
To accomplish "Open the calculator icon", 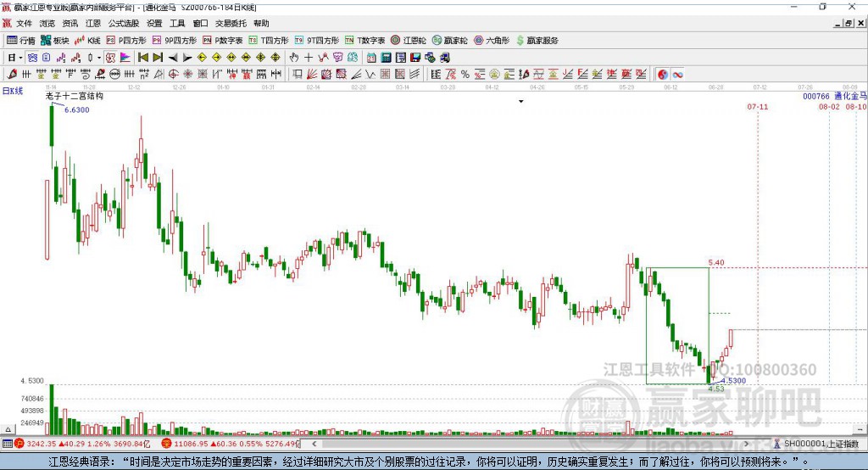I will click(x=386, y=58).
